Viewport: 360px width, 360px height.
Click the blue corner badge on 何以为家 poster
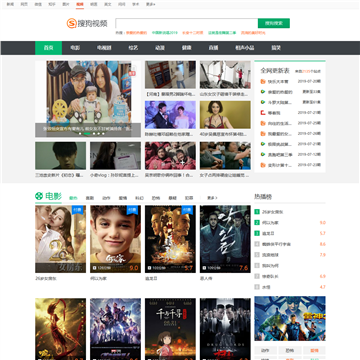coord(133,210)
